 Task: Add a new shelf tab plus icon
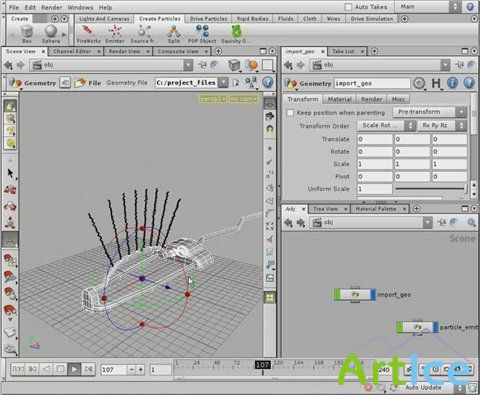point(404,19)
